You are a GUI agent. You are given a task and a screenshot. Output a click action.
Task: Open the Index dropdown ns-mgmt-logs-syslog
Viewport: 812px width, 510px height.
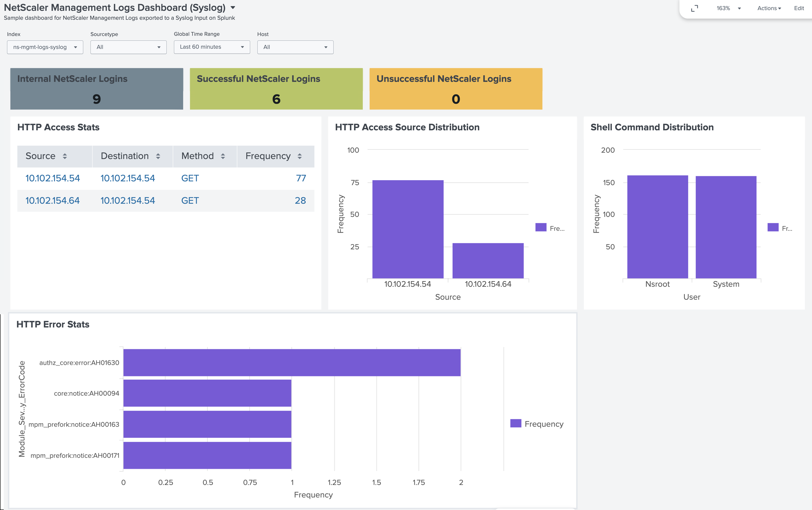pyautogui.click(x=45, y=47)
